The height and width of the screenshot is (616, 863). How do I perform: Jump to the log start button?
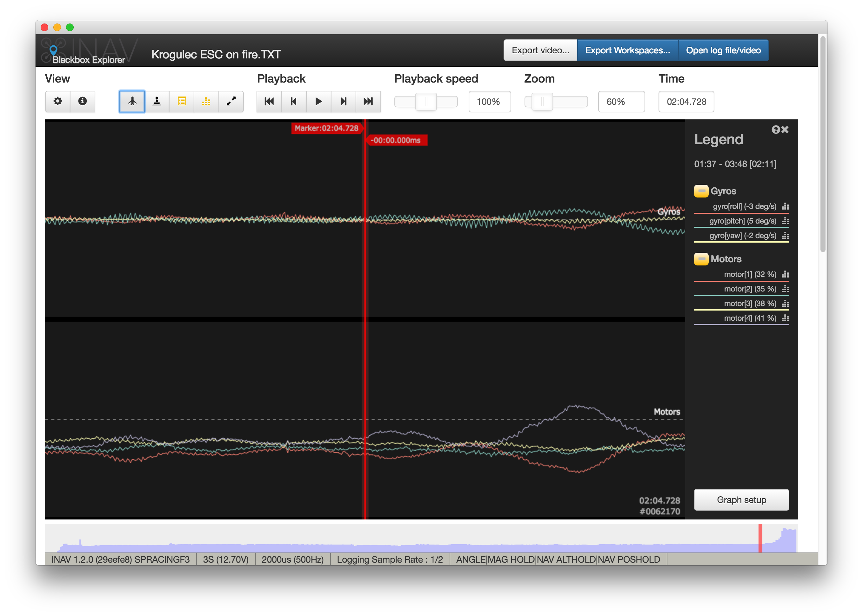pyautogui.click(x=269, y=101)
